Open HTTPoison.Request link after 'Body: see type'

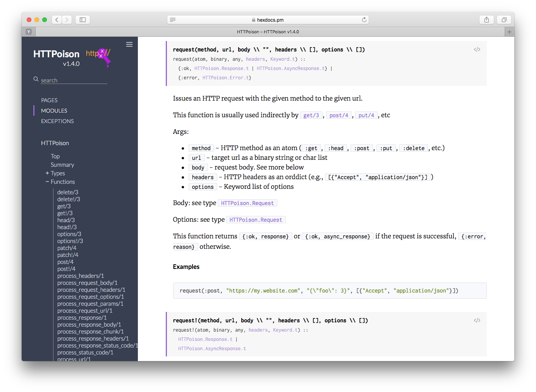pos(247,203)
